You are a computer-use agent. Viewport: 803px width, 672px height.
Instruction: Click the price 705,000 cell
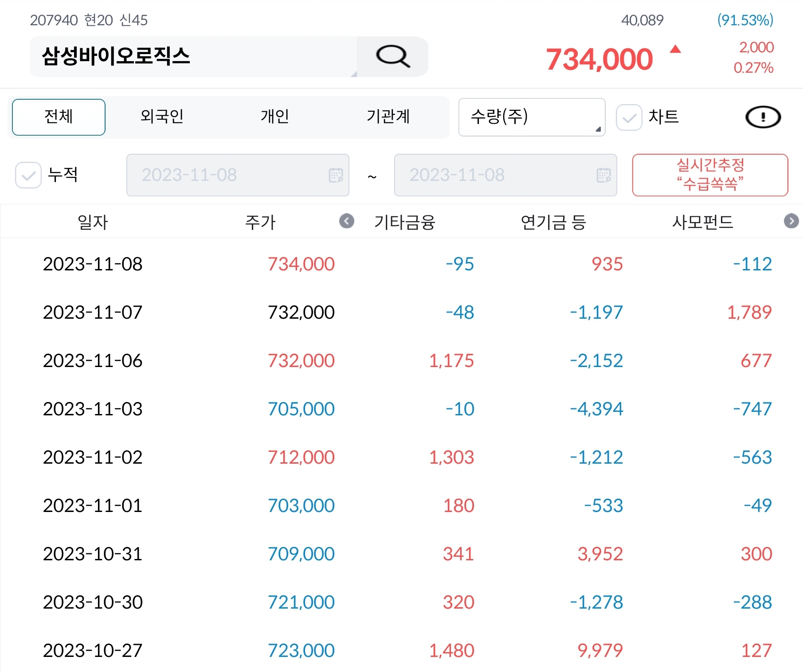pos(301,409)
